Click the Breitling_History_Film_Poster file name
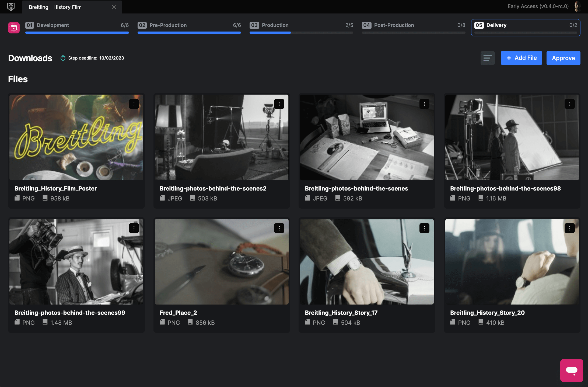 point(56,188)
